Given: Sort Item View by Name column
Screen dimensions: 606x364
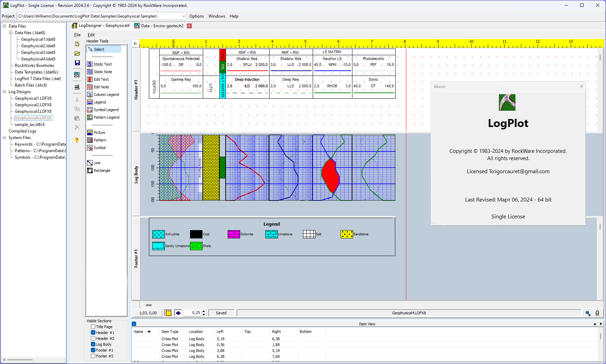Looking at the screenshot, I should [145, 332].
